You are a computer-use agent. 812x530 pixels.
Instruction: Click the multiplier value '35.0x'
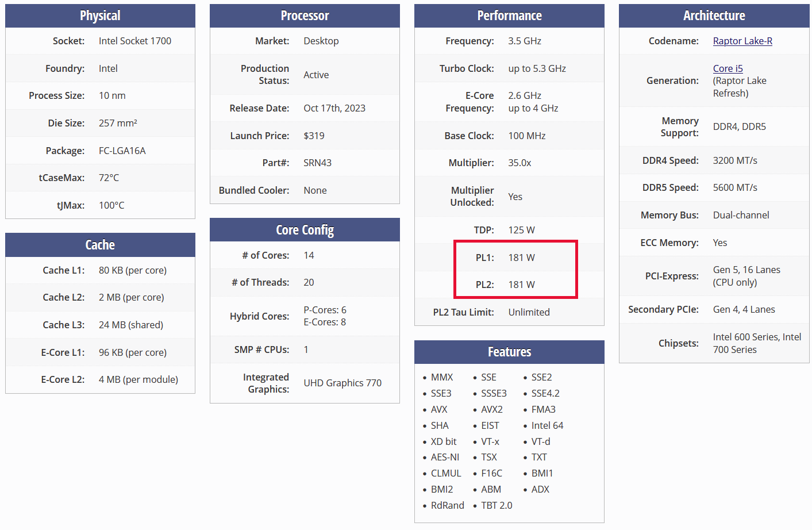pyautogui.click(x=519, y=163)
